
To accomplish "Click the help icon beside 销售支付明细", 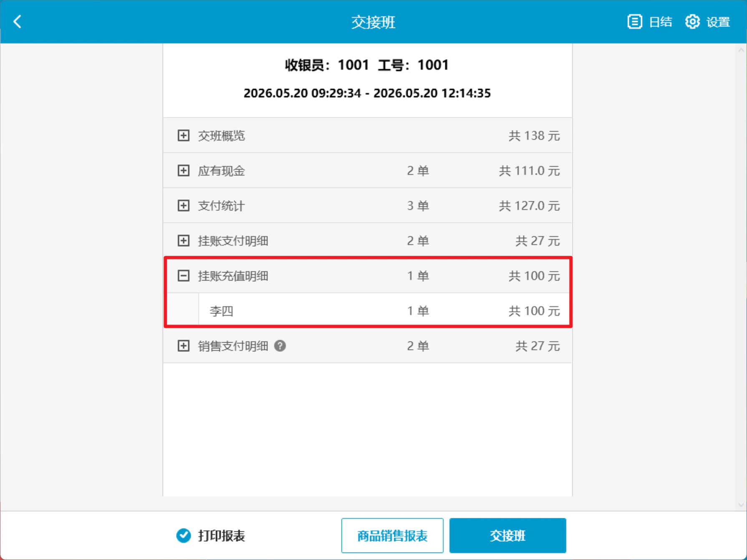I will coord(280,346).
